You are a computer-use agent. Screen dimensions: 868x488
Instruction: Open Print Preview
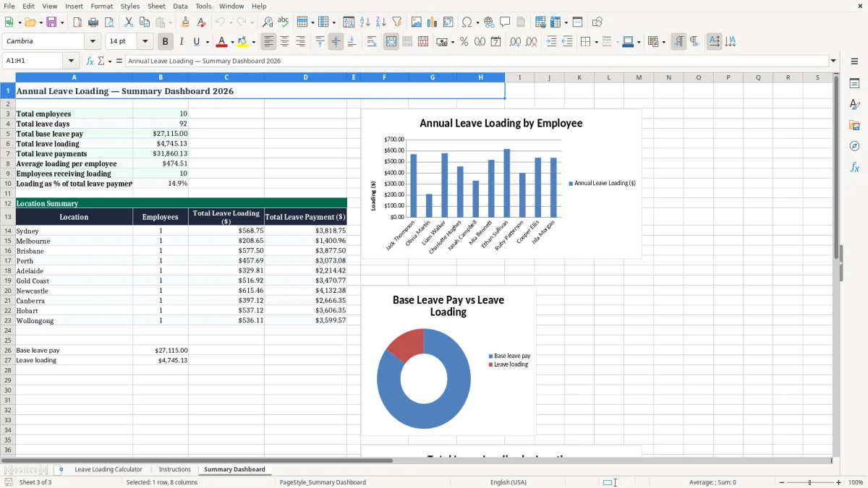point(109,22)
